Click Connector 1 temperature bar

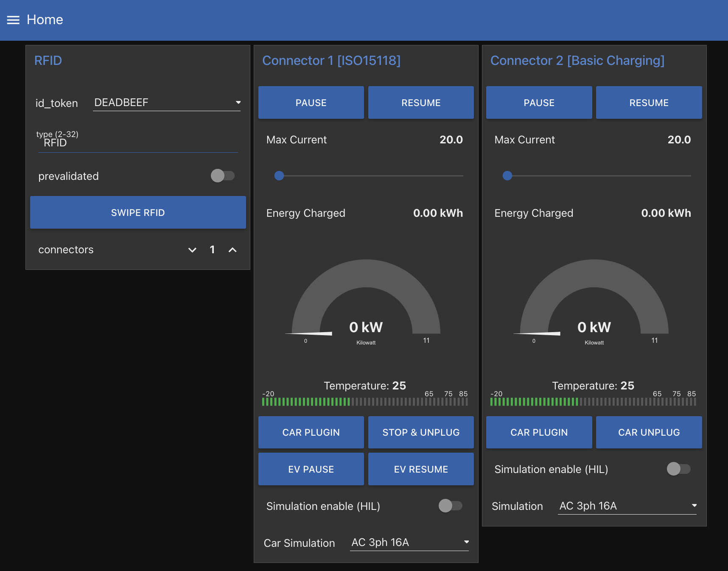click(x=365, y=402)
